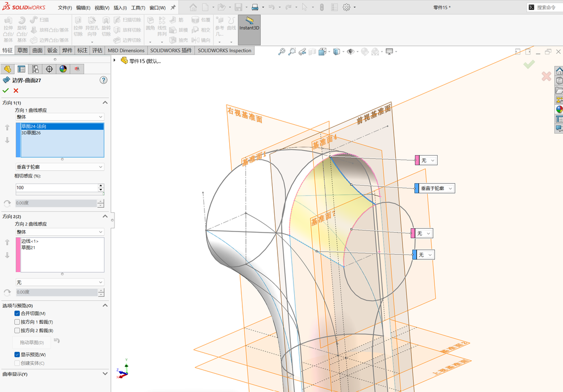Select the ConfigurationManager tab icon
The width and height of the screenshot is (563, 392).
pos(35,69)
